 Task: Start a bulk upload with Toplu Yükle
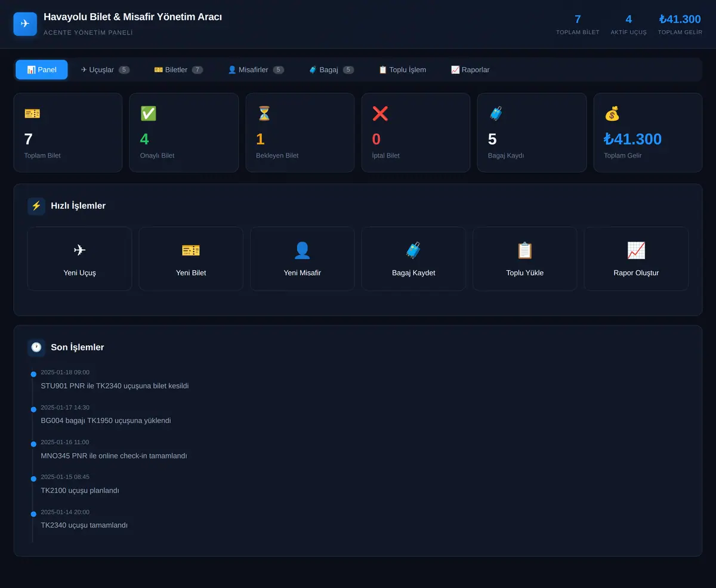(525, 258)
